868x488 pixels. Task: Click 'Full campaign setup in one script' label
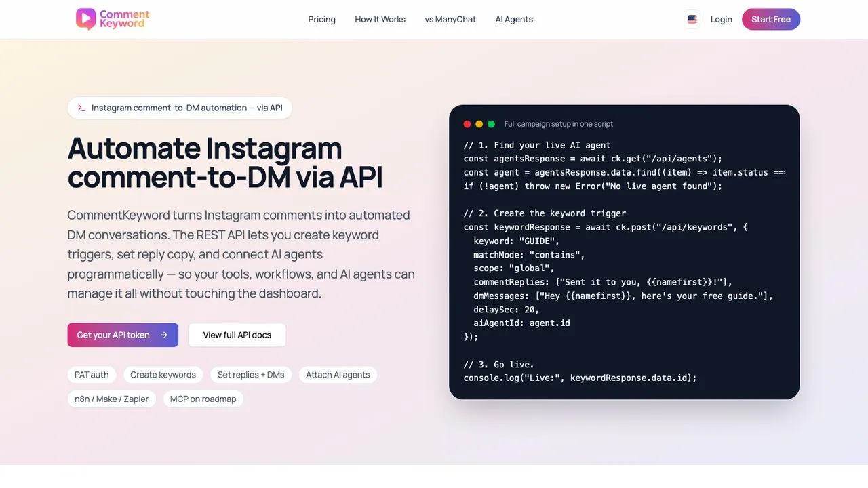559,124
